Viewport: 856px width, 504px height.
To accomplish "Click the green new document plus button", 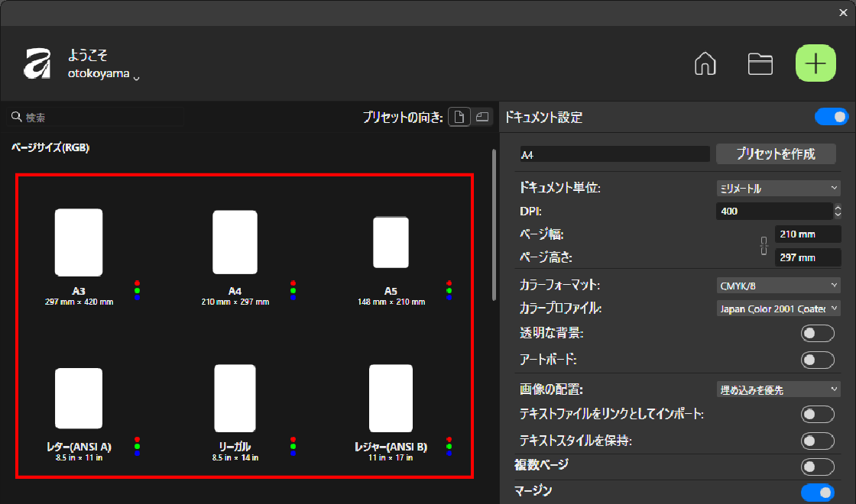I will pyautogui.click(x=816, y=64).
